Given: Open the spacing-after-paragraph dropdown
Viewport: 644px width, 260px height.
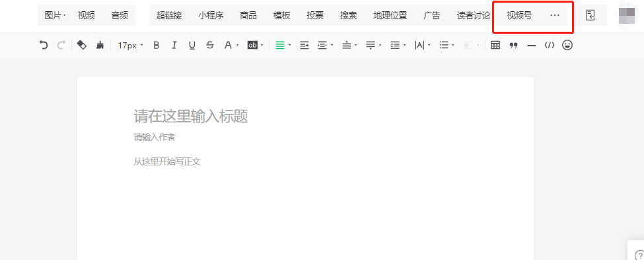Looking at the screenshot, I should [x=374, y=45].
